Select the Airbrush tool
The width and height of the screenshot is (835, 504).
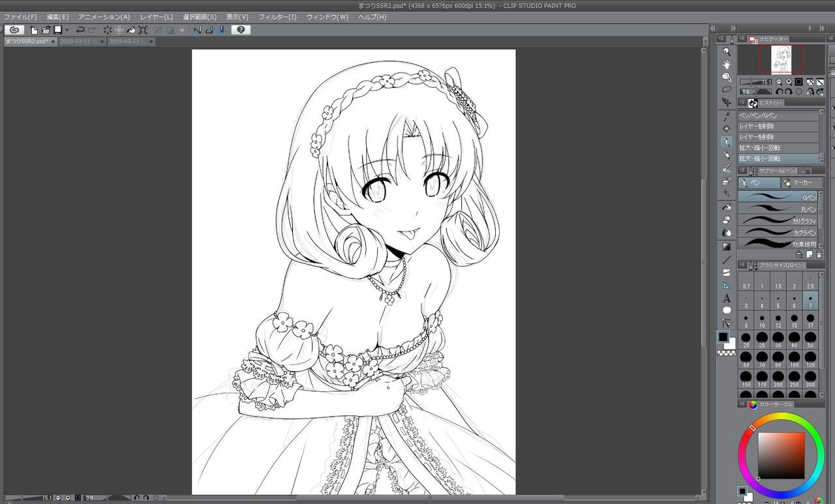point(727,181)
